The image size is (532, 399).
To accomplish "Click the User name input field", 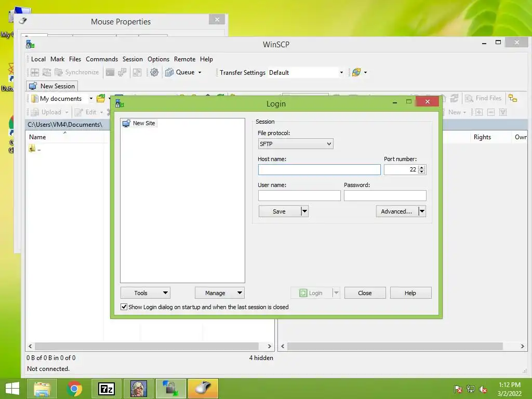I will 299,195.
